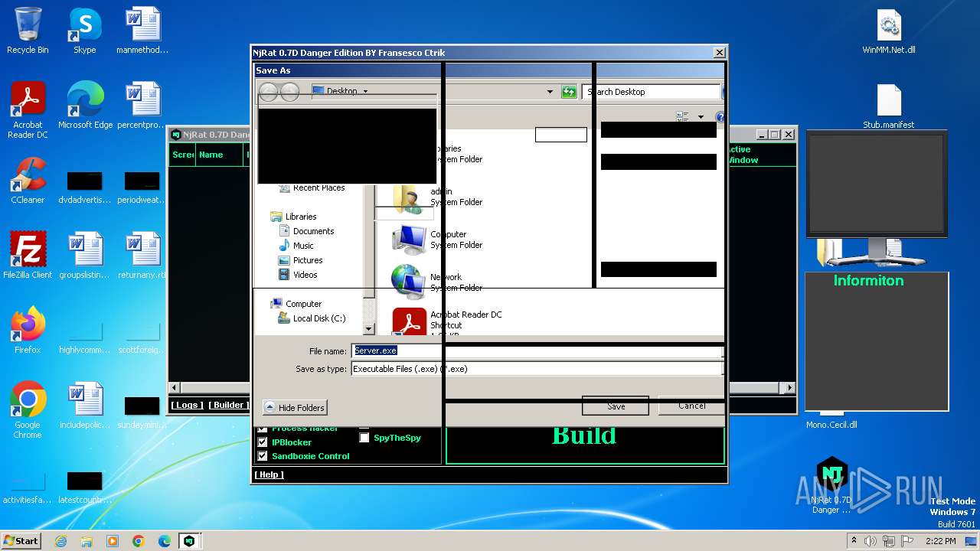Click the green Build button
This screenshot has height=551, width=980.
click(585, 445)
